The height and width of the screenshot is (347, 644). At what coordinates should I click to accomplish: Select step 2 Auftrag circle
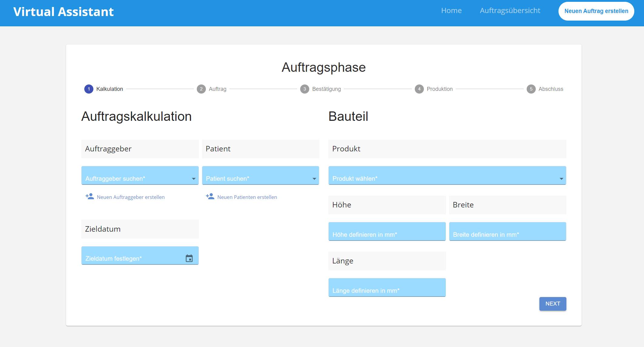pyautogui.click(x=201, y=89)
